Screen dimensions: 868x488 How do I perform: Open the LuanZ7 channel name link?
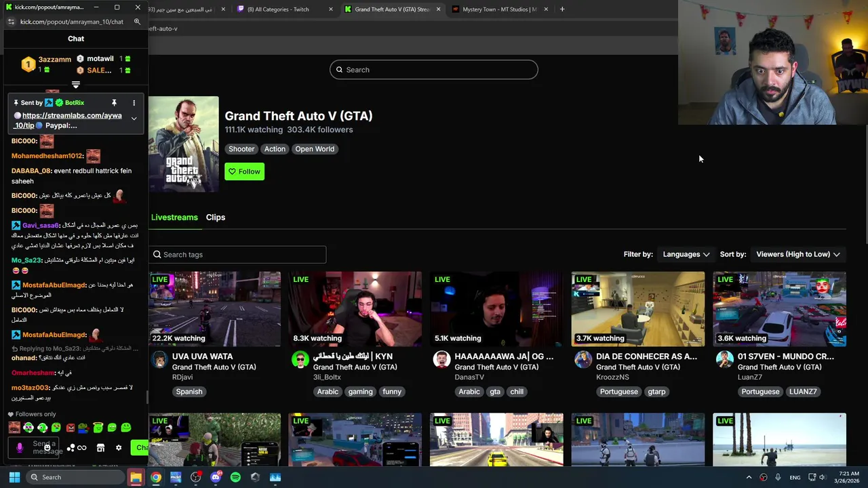click(x=750, y=378)
